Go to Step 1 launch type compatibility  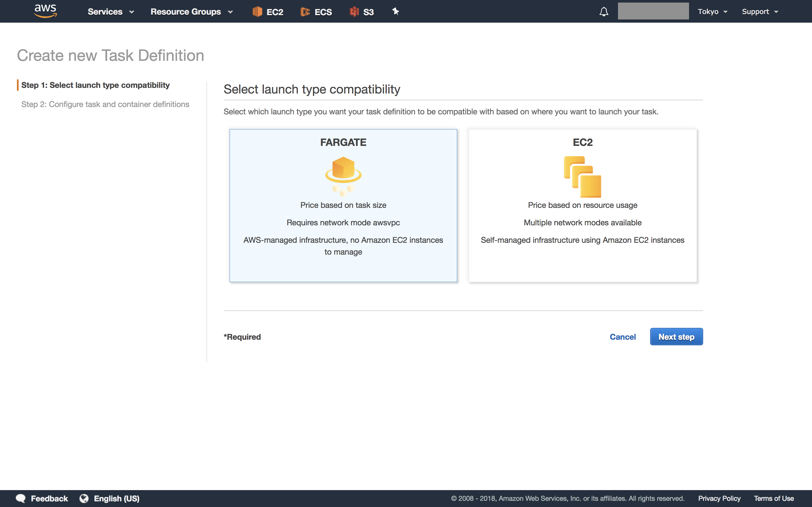pyautogui.click(x=95, y=85)
